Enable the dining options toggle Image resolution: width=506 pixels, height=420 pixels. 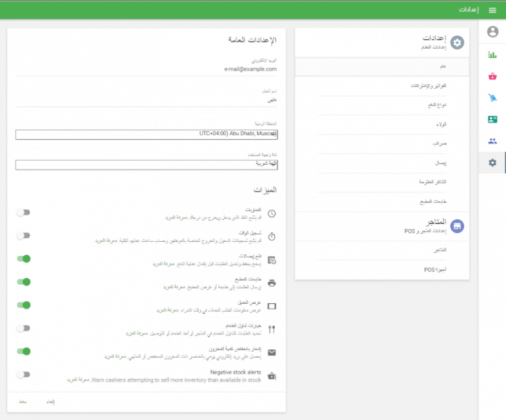coord(24,328)
